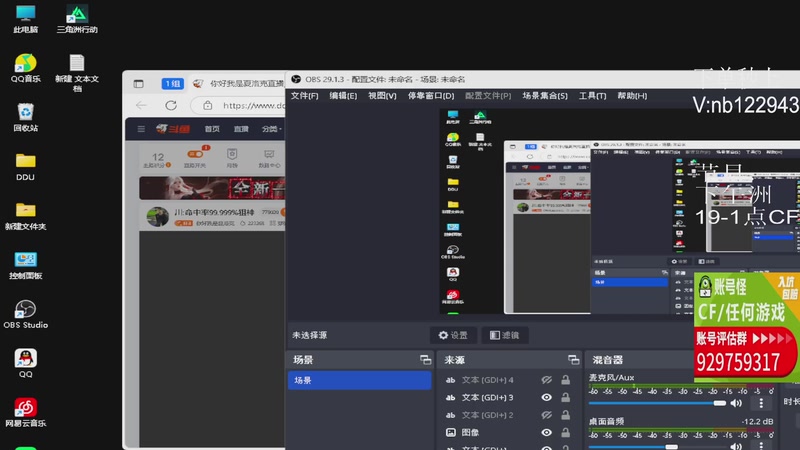Toggle the lock on 文本 (GDI+) 4
Image resolution: width=800 pixels, height=450 pixels.
coord(565,380)
